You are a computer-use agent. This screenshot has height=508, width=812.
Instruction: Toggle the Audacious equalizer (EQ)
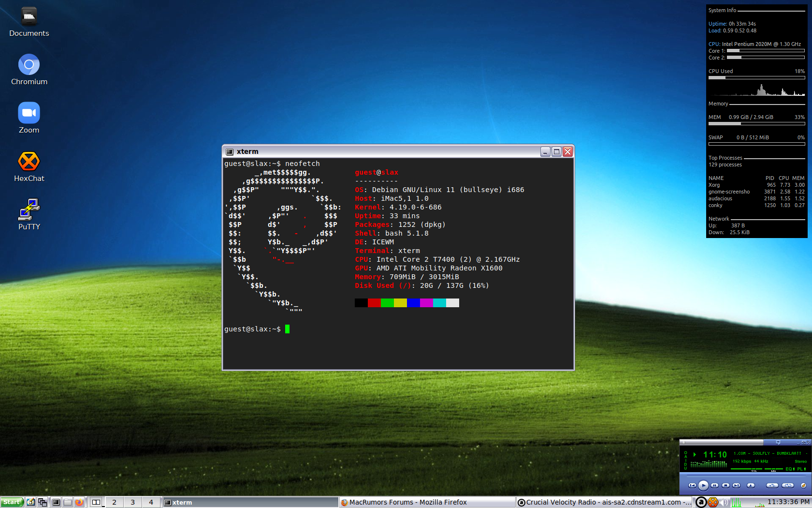[790, 469]
